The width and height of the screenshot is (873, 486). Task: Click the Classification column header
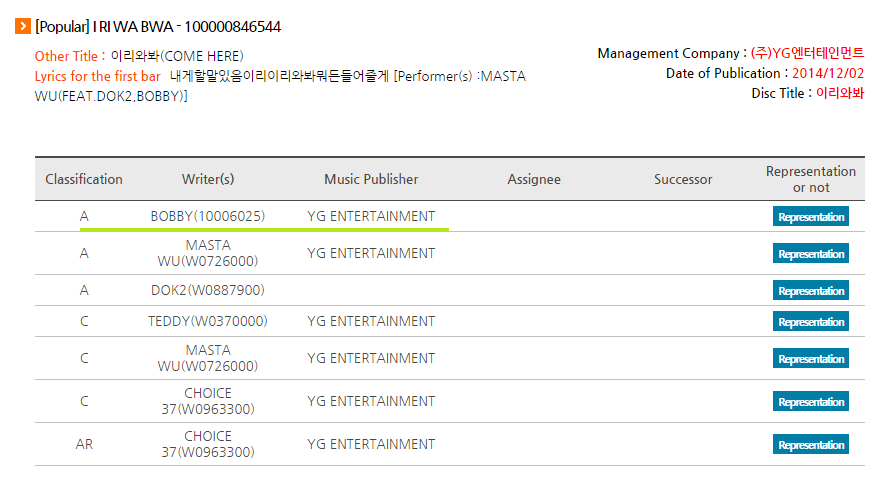[x=84, y=179]
